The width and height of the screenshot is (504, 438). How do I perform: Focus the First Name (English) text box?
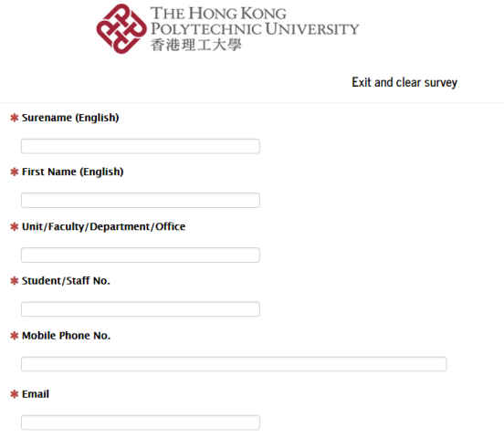(141, 200)
